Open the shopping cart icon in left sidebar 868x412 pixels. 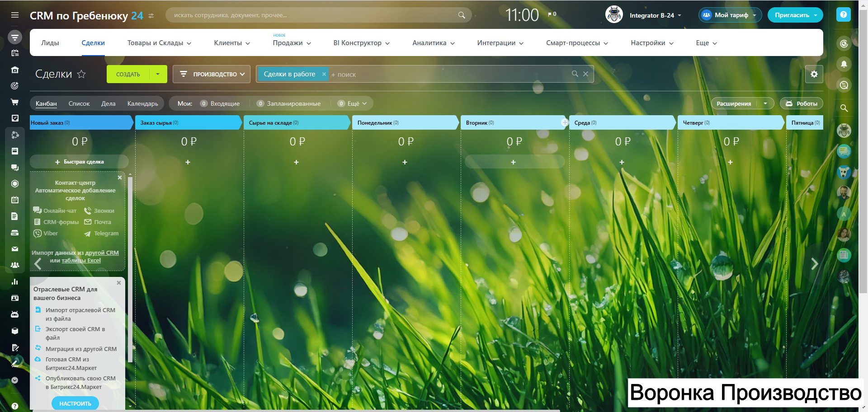(x=15, y=102)
